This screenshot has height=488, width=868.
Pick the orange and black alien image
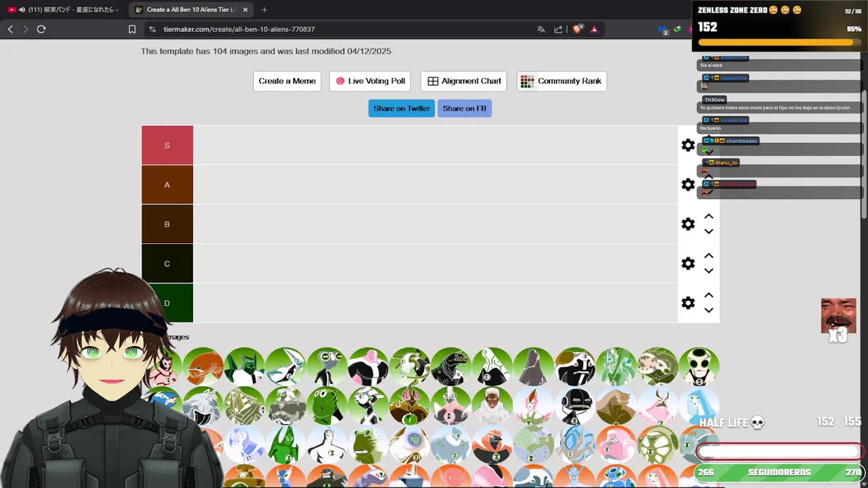coord(492,445)
